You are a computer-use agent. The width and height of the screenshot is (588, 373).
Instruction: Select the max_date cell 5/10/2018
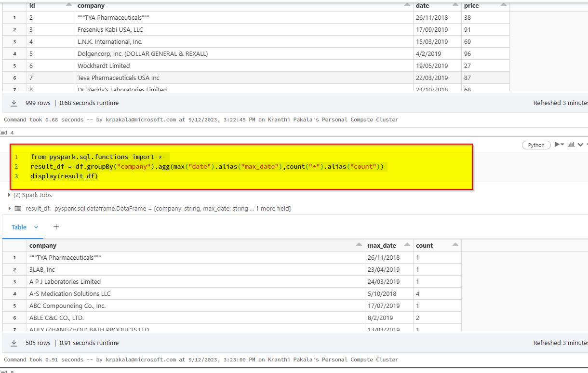coord(389,293)
